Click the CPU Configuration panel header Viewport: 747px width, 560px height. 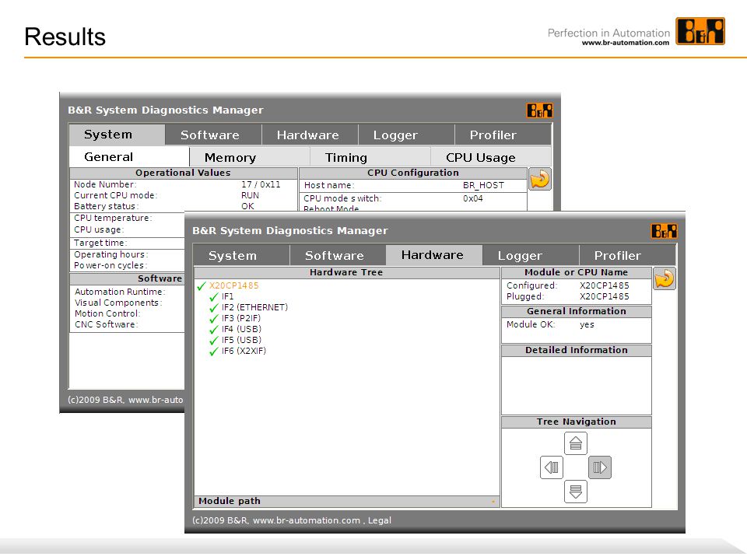[x=413, y=173]
